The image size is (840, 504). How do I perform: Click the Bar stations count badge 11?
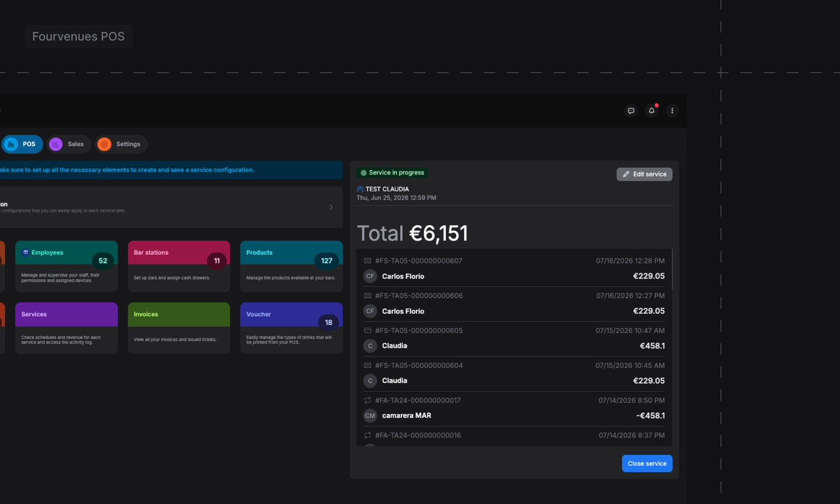217,261
